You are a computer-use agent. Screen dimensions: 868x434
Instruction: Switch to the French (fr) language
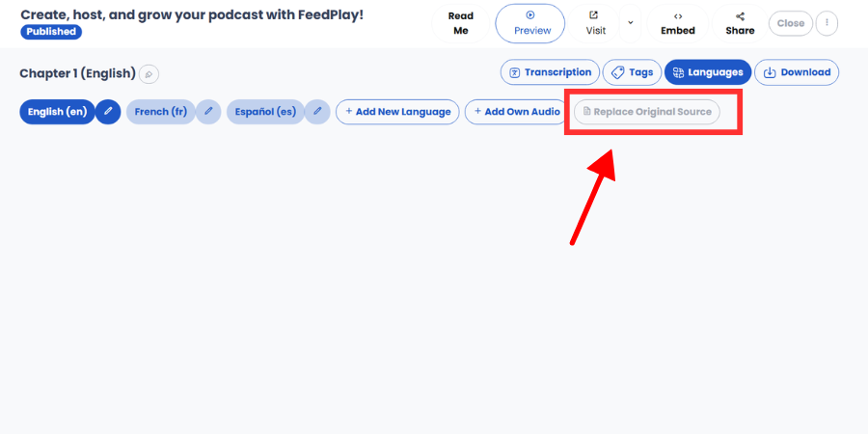pos(160,112)
